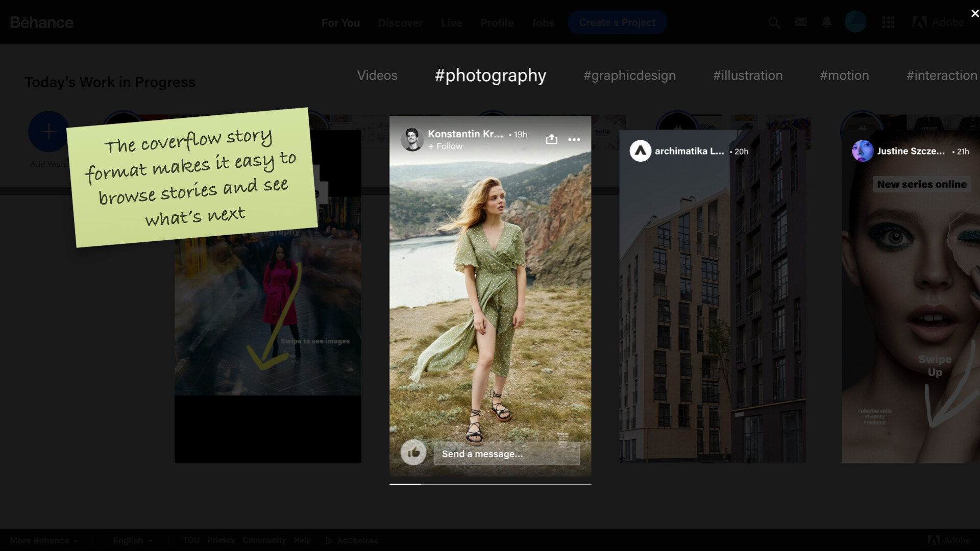Open the messages envelope icon
980x551 pixels.
pyautogui.click(x=800, y=22)
